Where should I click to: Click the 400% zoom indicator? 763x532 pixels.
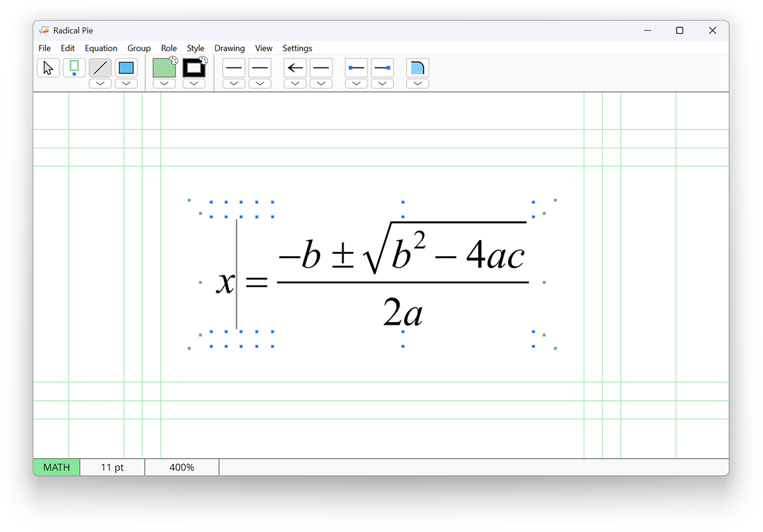click(181, 467)
